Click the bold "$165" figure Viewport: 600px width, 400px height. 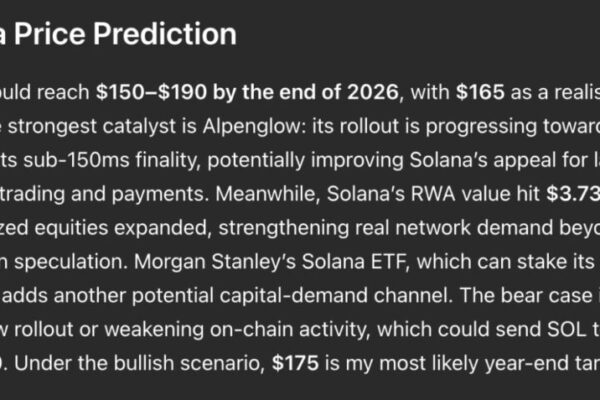[x=480, y=92]
